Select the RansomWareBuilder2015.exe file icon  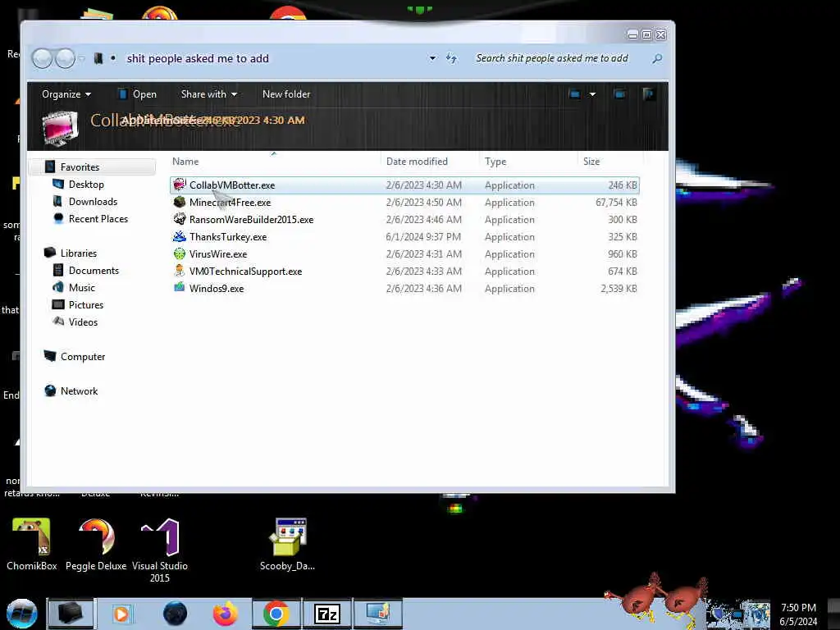180,219
